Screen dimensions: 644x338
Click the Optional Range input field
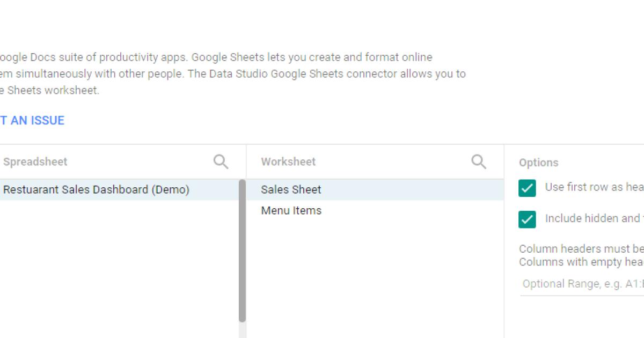tap(580, 283)
